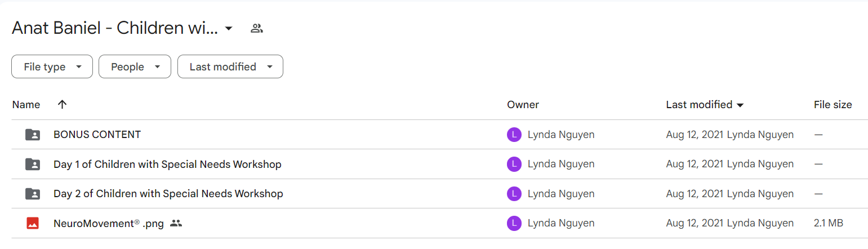Click the Owner column header
868x249 pixels.
[523, 105]
